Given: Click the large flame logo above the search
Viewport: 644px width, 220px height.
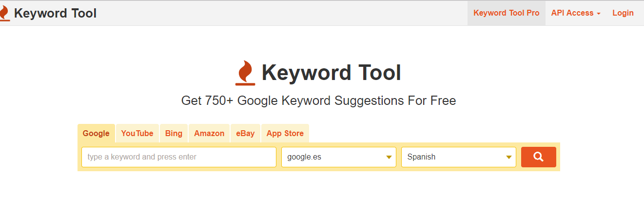Looking at the screenshot, I should coord(245,73).
